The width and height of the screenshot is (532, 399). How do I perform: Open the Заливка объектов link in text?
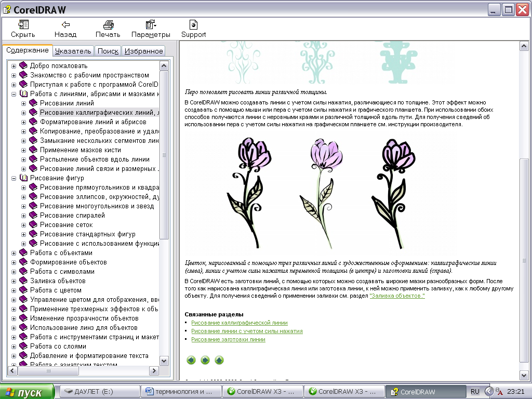pyautogui.click(x=397, y=296)
